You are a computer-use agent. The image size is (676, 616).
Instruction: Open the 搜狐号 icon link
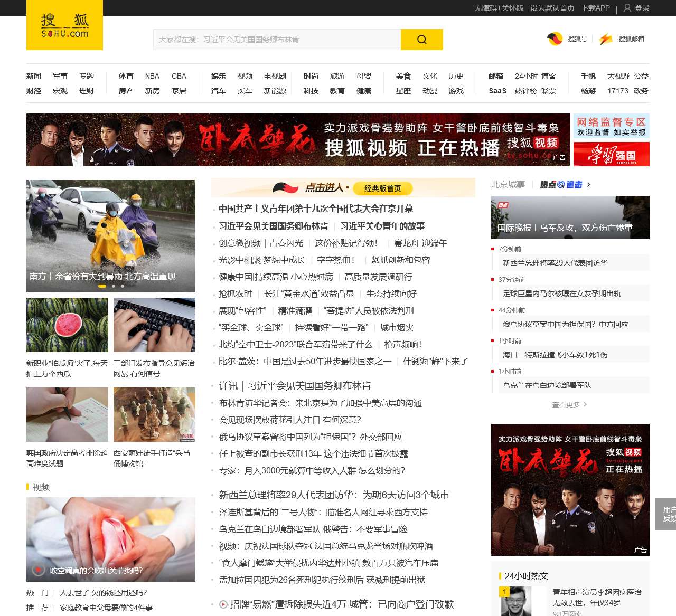tap(555, 39)
